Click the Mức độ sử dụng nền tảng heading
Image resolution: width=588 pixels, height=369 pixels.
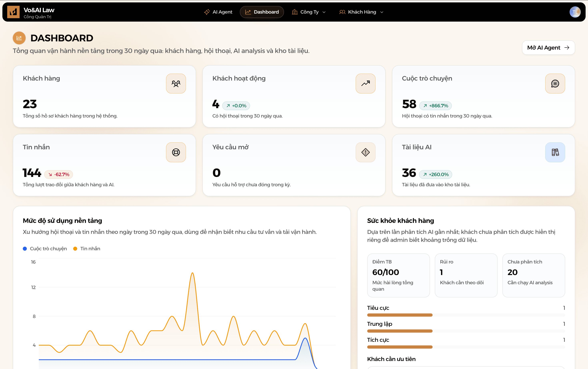pyautogui.click(x=62, y=221)
